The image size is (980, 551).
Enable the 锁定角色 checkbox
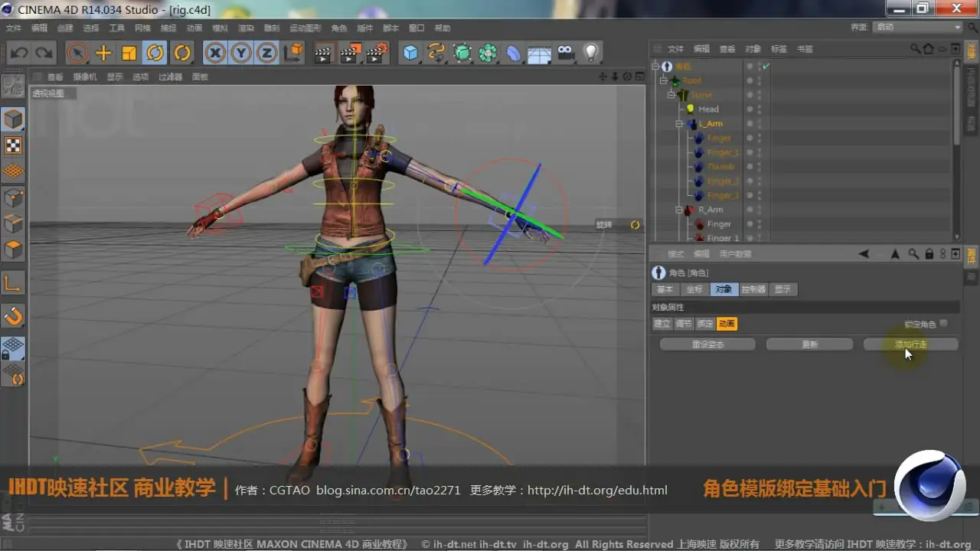943,324
